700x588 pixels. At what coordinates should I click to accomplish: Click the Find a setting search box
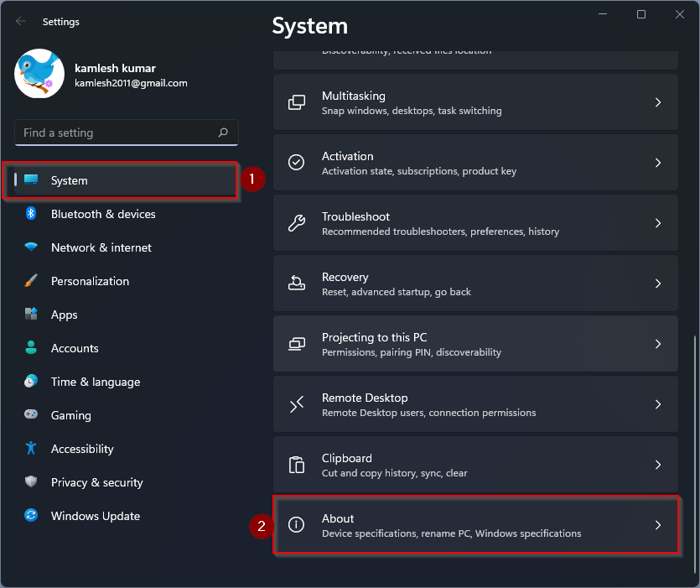[127, 133]
